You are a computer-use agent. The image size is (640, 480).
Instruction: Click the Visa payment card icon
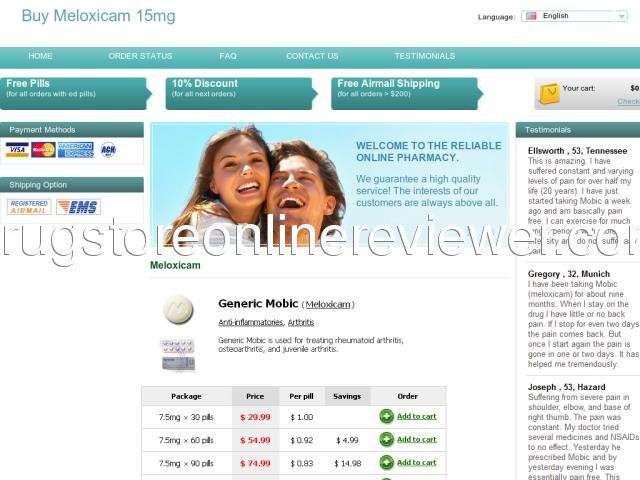(17, 150)
